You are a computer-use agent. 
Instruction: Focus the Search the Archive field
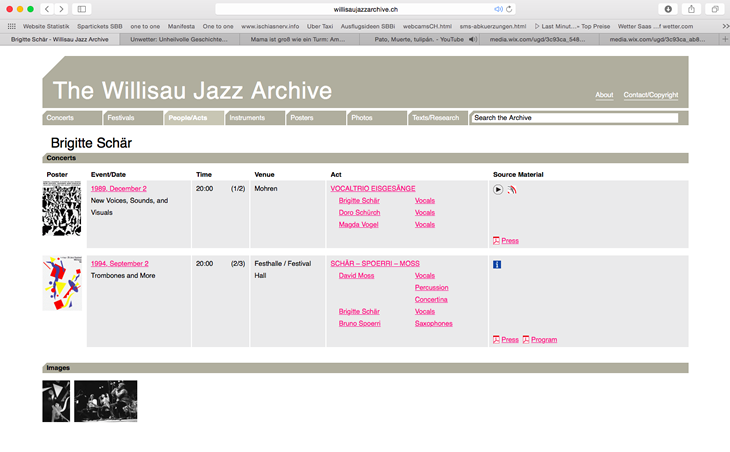pos(575,118)
